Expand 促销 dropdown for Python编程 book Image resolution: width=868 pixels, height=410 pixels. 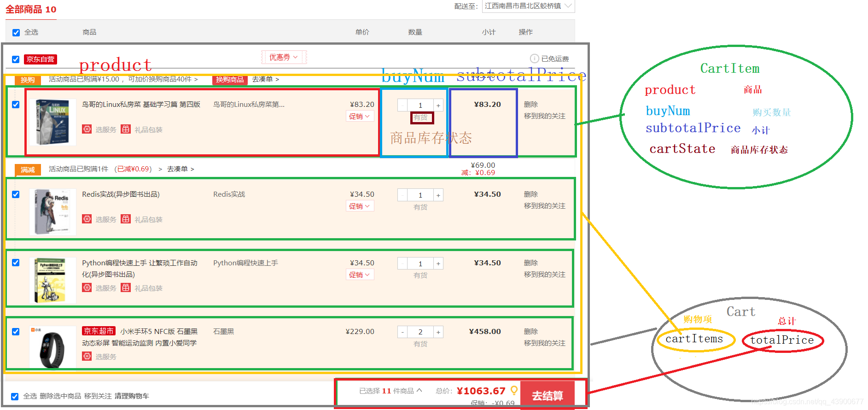tap(360, 275)
